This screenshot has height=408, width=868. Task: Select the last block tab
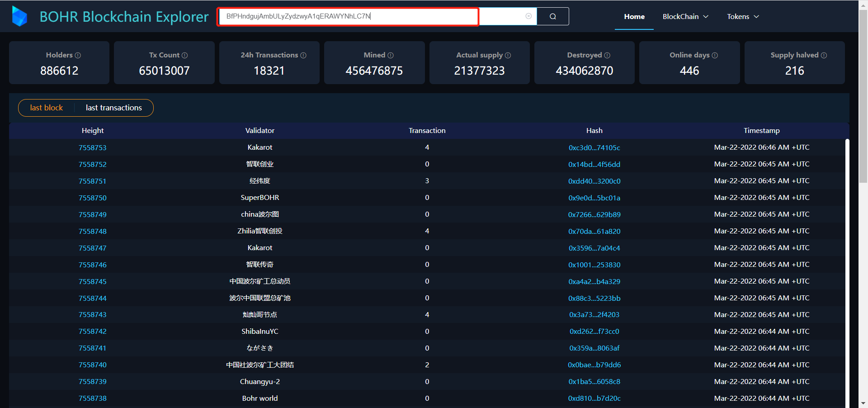pos(46,108)
